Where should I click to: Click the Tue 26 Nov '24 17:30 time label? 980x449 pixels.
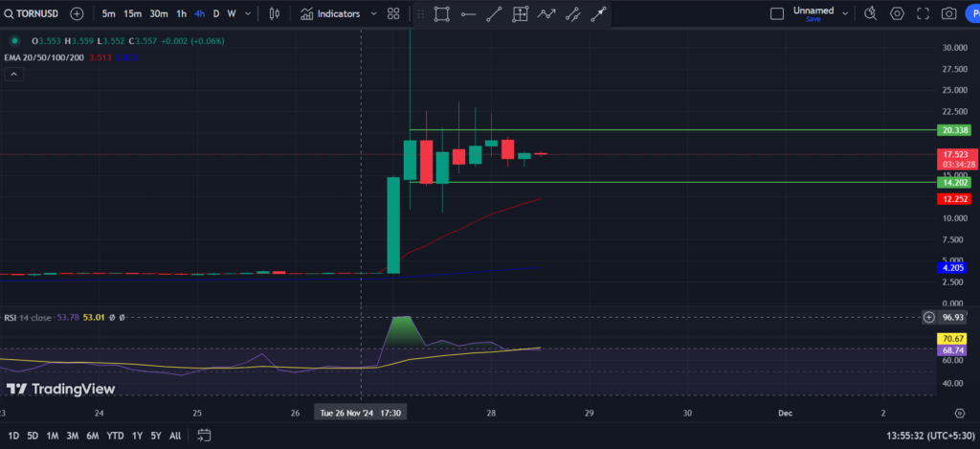tap(361, 414)
